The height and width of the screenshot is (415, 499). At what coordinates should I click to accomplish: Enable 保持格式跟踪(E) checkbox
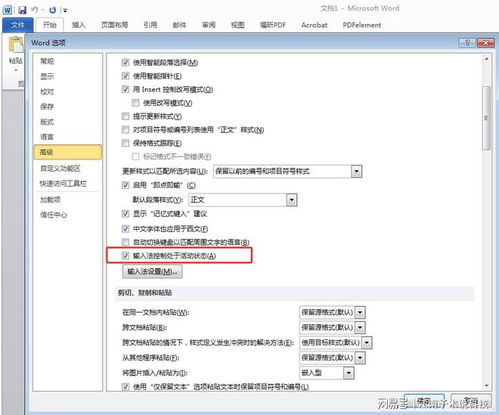[x=125, y=143]
